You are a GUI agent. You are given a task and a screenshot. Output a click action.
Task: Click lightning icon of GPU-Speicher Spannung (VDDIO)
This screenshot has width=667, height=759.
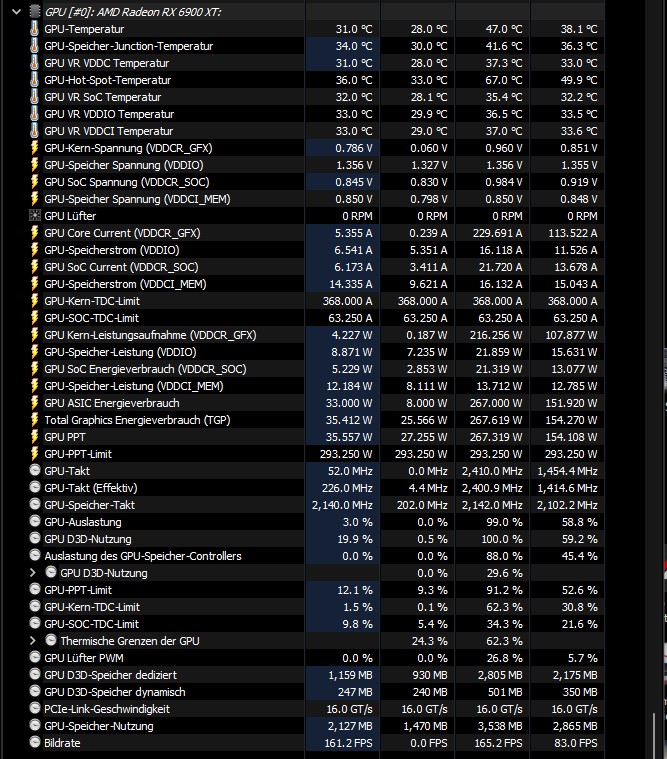(34, 165)
